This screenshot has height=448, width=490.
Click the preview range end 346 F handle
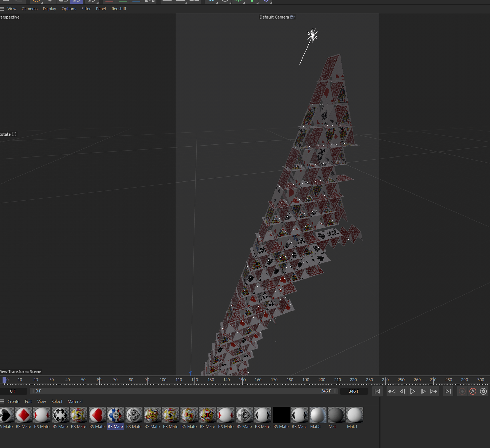pos(326,391)
